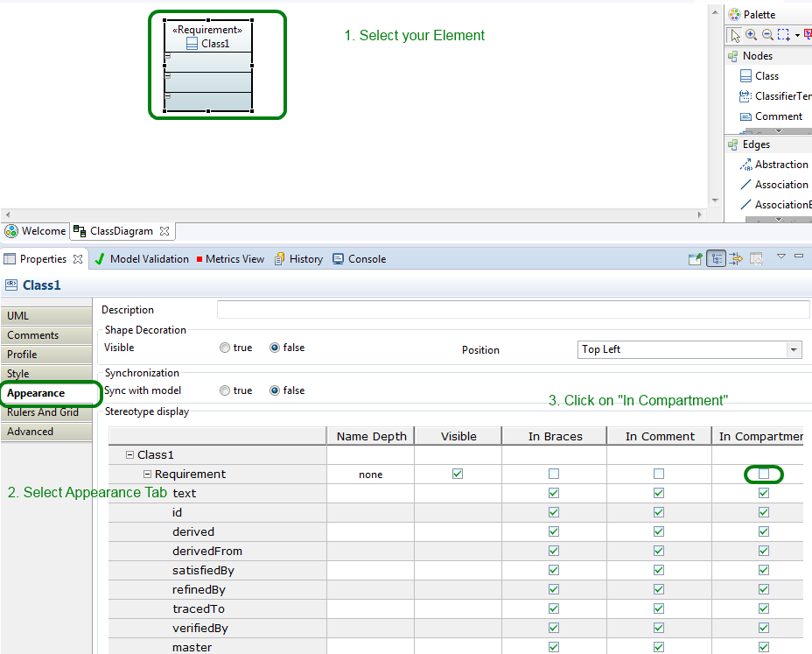The image size is (812, 654).
Task: Collapse the Edges palette drawer
Action: coord(768,144)
